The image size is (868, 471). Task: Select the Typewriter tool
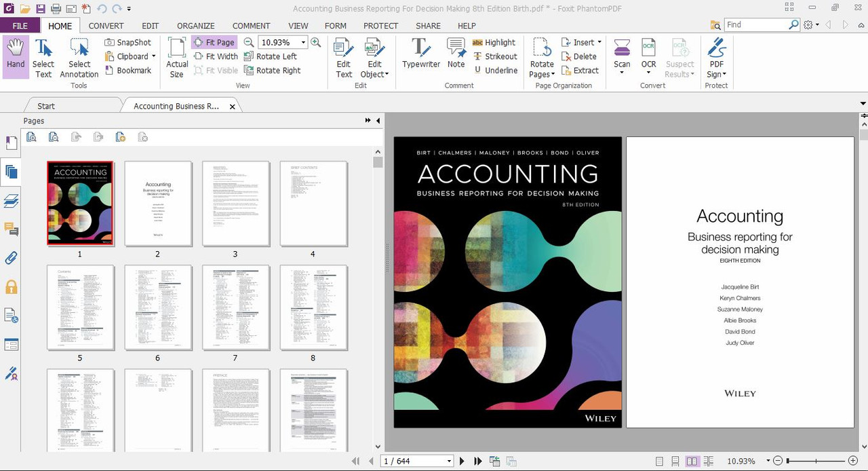coord(420,54)
